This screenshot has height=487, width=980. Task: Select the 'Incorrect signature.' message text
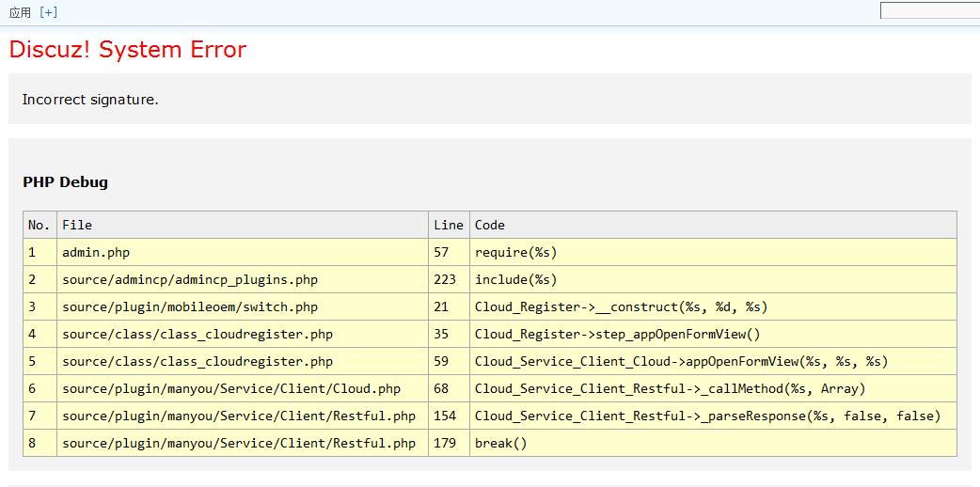point(90,100)
